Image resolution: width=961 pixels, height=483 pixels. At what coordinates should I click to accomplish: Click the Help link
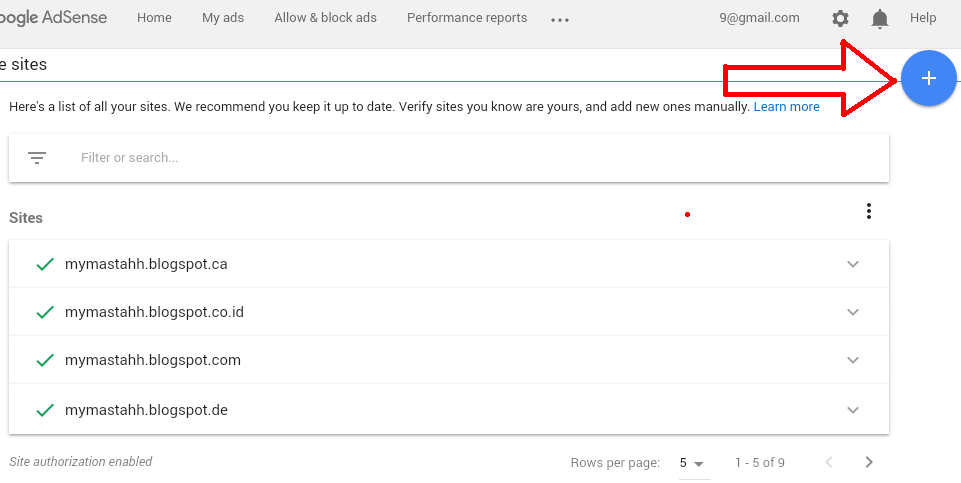tap(923, 18)
